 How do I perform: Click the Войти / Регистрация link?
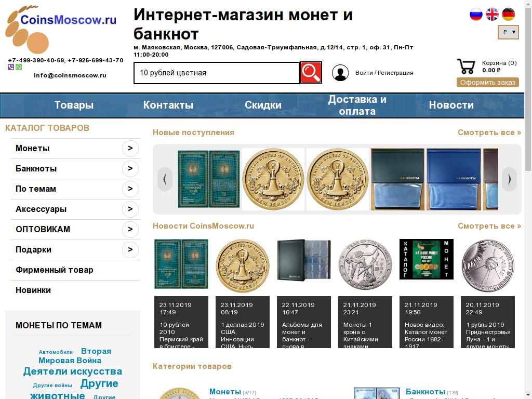tap(384, 73)
